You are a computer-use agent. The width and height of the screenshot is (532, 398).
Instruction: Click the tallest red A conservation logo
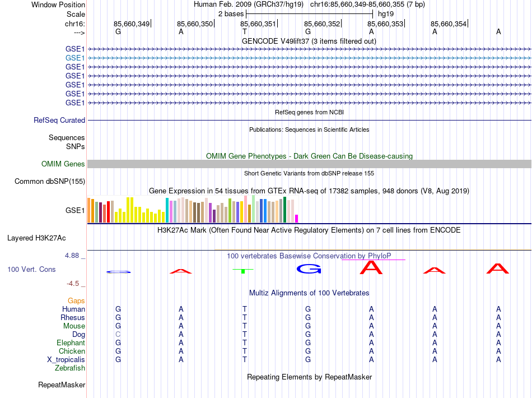371,268
